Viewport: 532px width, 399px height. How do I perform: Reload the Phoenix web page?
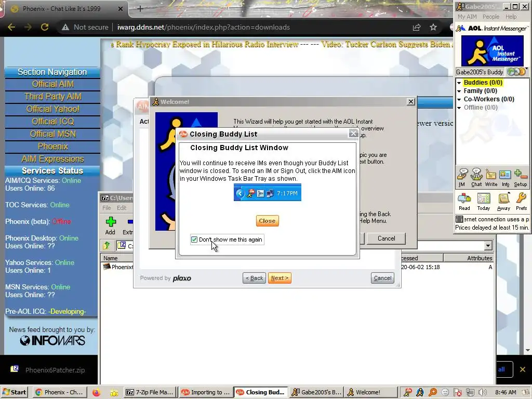coord(45,27)
